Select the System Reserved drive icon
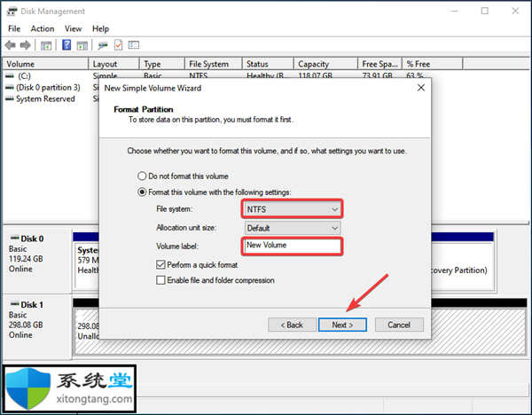 tap(10, 98)
